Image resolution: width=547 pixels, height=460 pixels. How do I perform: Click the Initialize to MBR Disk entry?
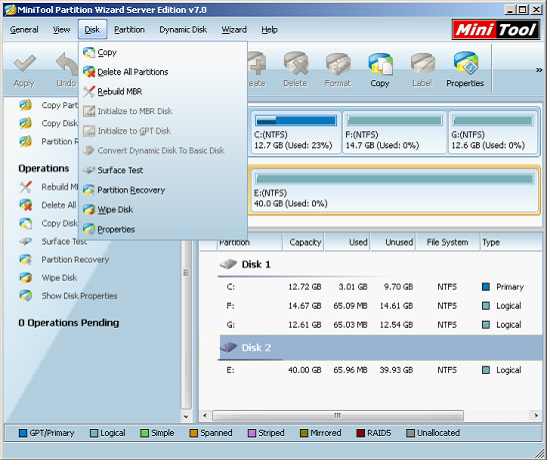point(163,111)
